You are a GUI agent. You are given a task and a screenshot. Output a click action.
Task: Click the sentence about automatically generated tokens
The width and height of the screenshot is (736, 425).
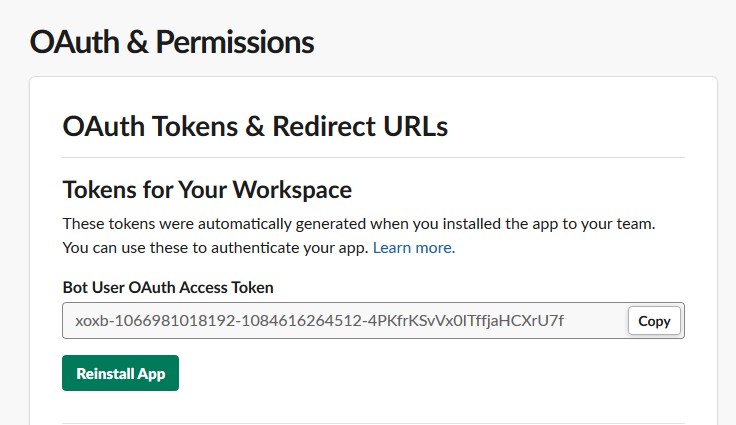point(359,222)
